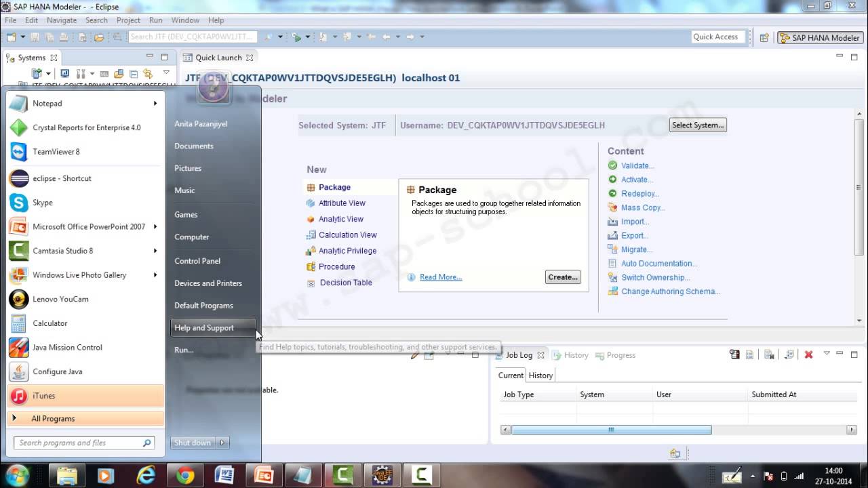
Task: Open Control Panel from Start menu
Action: 197,261
